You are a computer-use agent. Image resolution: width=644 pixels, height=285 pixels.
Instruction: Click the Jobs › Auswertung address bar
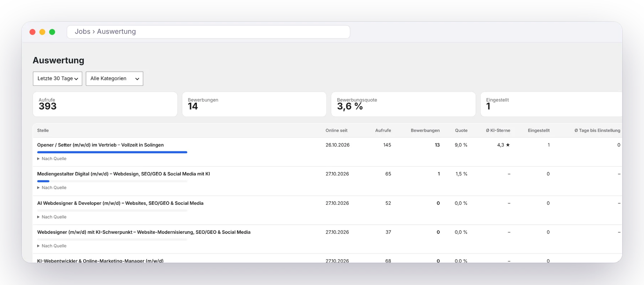click(x=208, y=32)
